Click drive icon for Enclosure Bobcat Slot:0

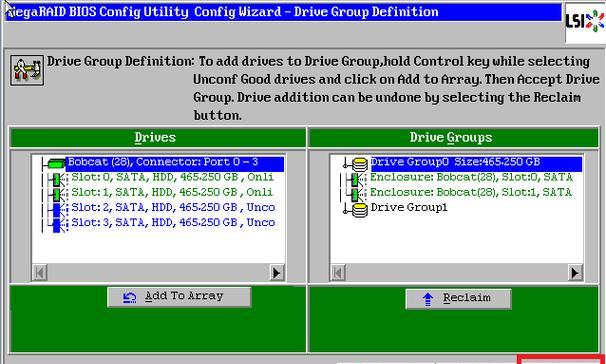[x=356, y=179]
